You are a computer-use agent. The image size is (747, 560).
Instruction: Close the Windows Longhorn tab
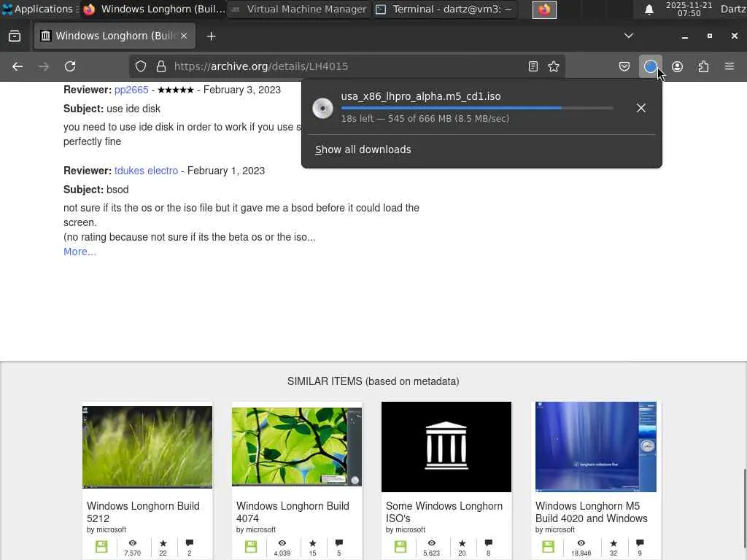(184, 36)
